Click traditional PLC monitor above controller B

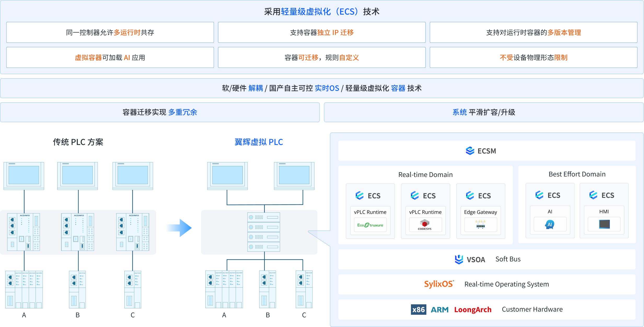pos(78,176)
